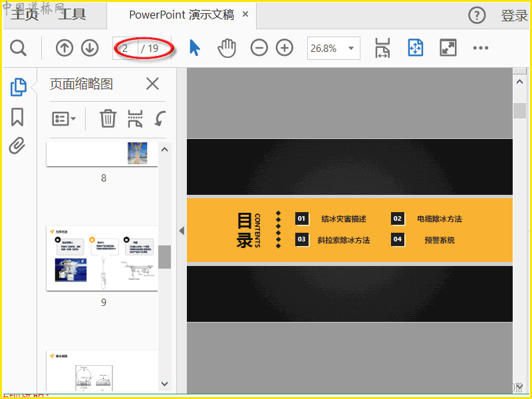Image resolution: width=532 pixels, height=399 pixels.
Task: Zoom out with the minus icon
Action: 259,48
